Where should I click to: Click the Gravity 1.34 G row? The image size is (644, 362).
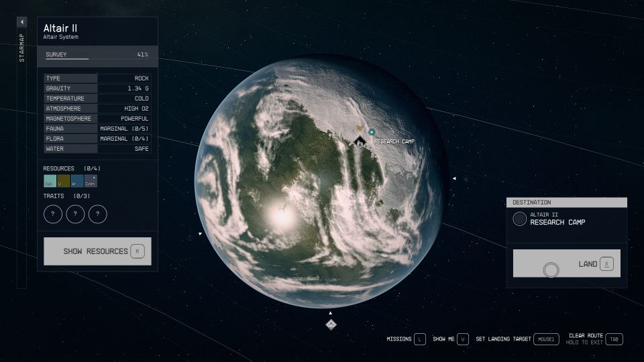coord(97,88)
